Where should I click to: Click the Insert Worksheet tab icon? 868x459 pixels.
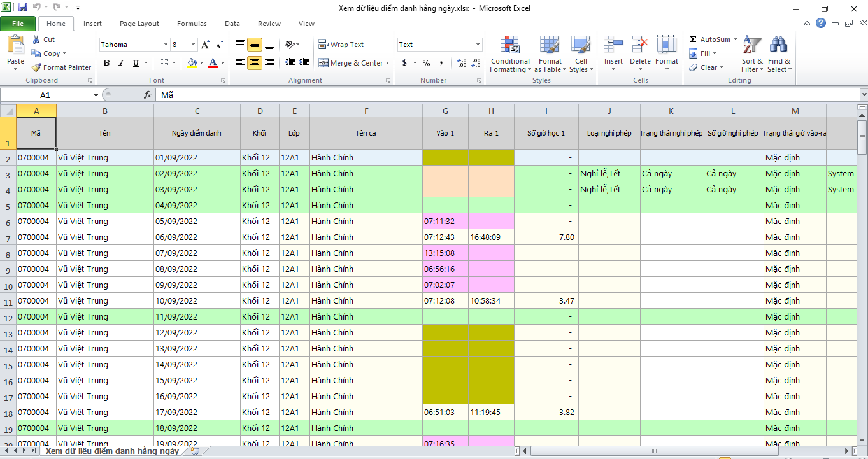[194, 451]
